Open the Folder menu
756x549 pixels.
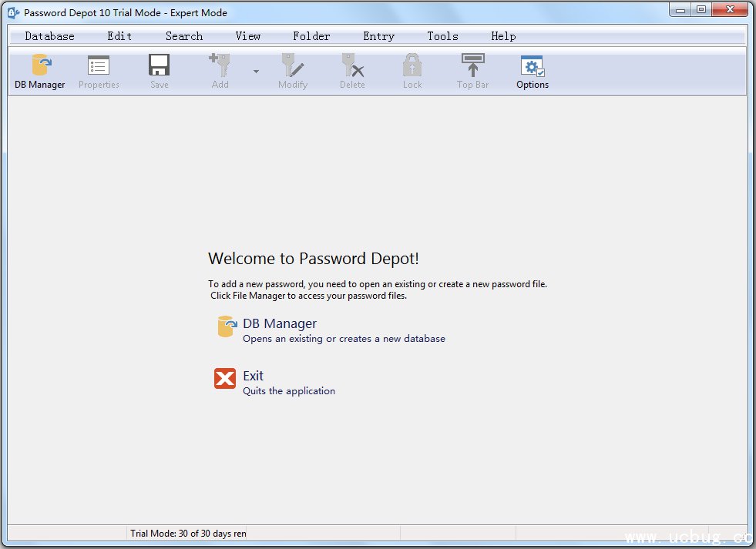[x=311, y=36]
